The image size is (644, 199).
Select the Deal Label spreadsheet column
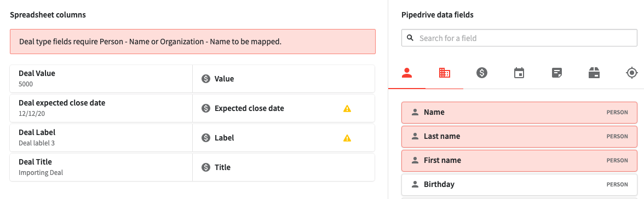[x=101, y=138]
